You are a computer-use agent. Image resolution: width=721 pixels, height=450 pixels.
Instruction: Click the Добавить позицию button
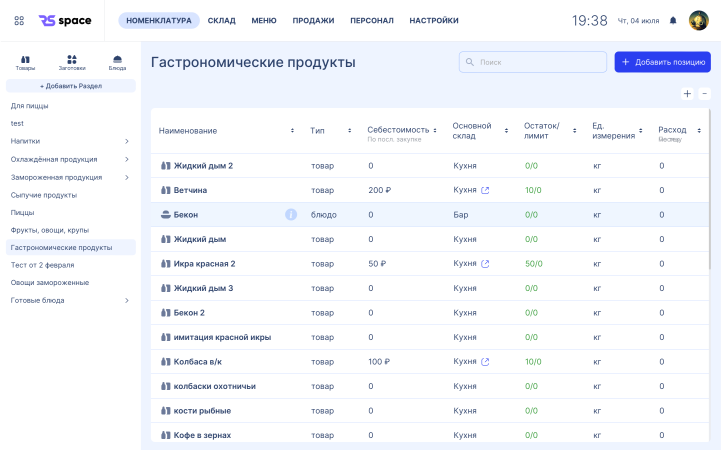pos(662,62)
